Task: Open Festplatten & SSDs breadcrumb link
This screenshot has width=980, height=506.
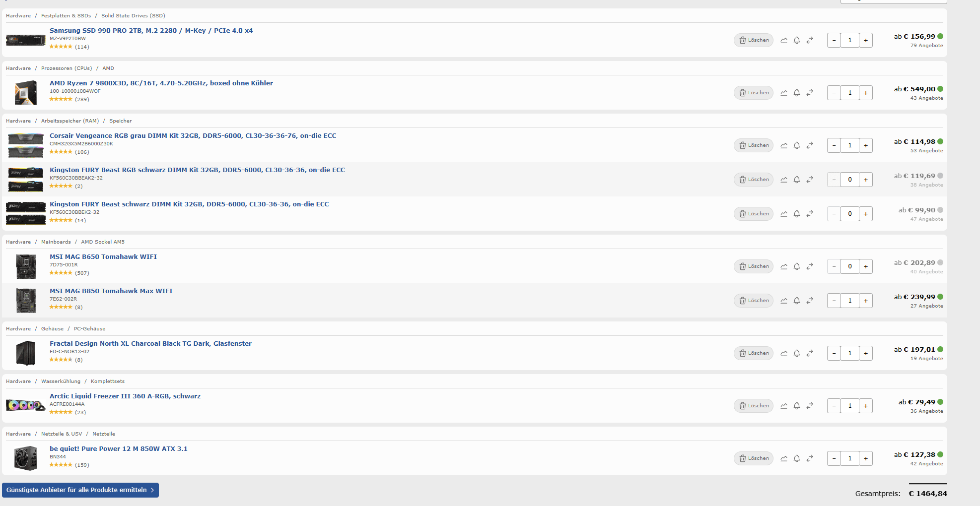Action: (66, 16)
